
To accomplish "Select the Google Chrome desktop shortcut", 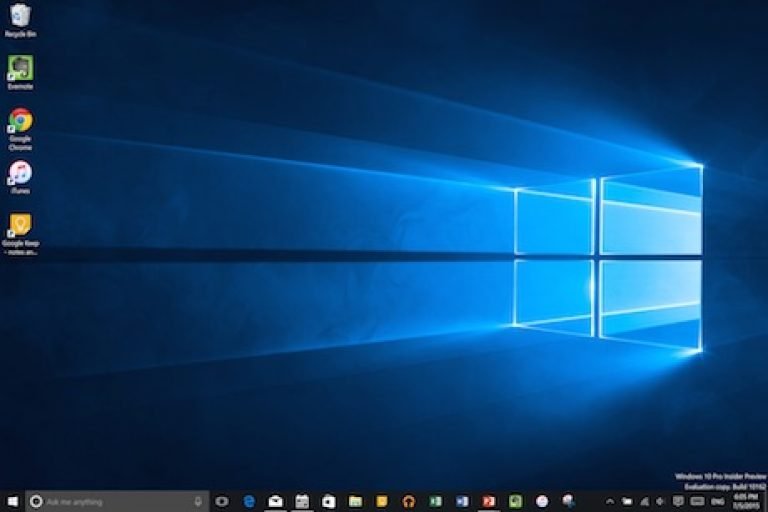I will [20, 121].
